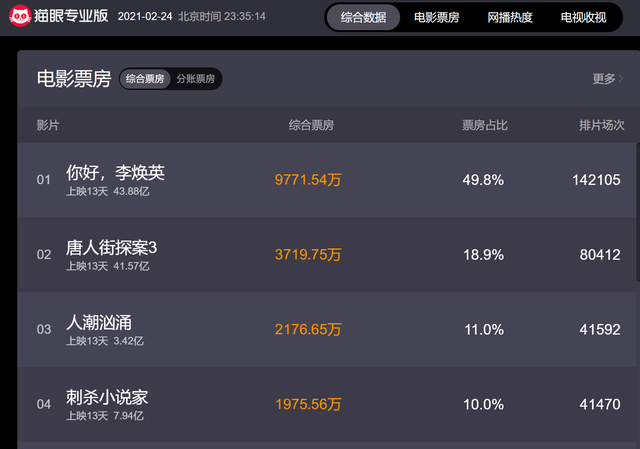
Task: Open movie 刺杀小说家 row
Action: click(326, 404)
